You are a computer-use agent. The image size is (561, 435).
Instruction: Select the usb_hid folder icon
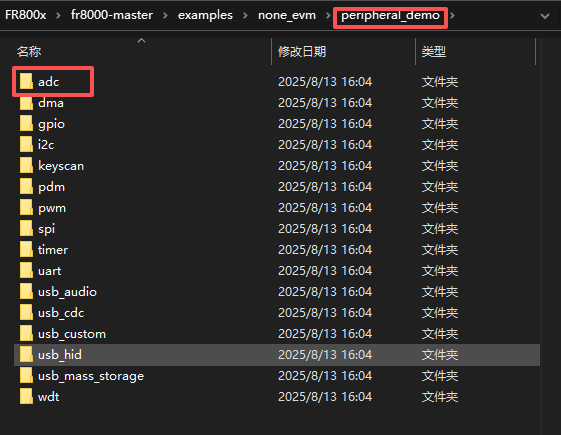click(26, 355)
